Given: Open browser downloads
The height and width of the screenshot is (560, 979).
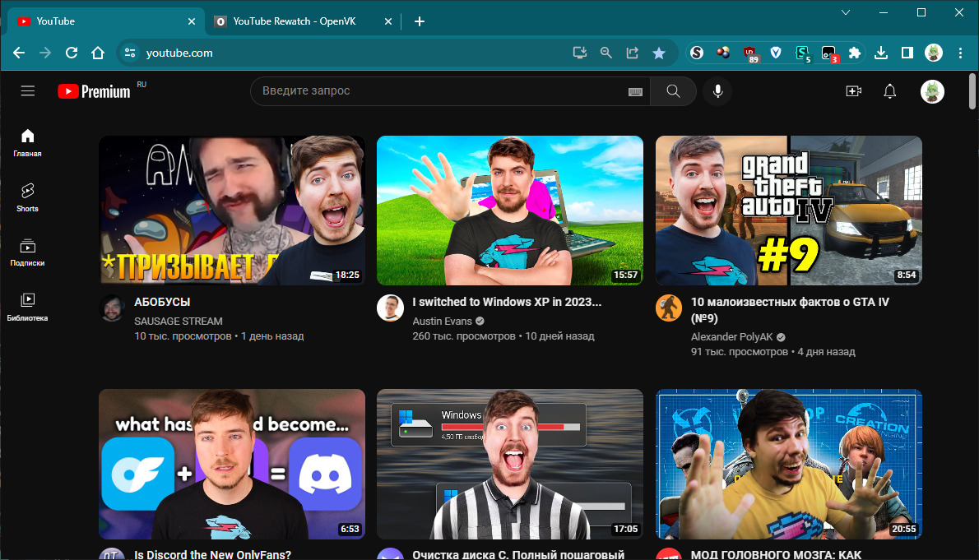Looking at the screenshot, I should 881,53.
